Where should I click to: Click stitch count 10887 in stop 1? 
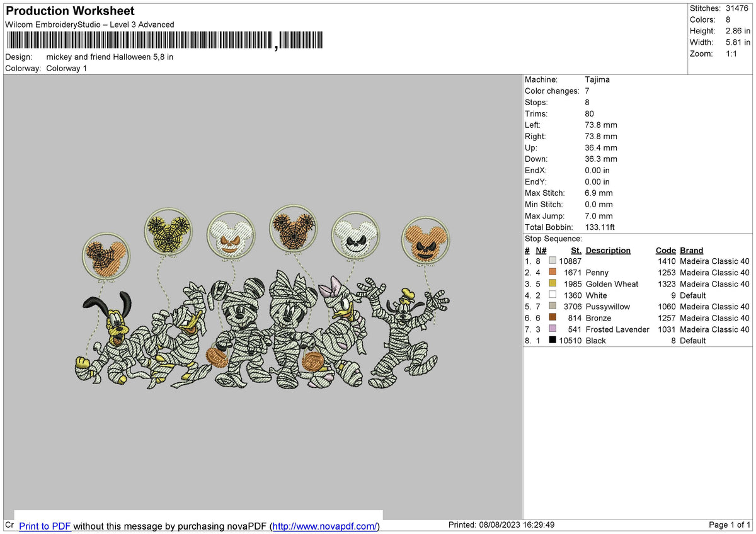coord(570,261)
